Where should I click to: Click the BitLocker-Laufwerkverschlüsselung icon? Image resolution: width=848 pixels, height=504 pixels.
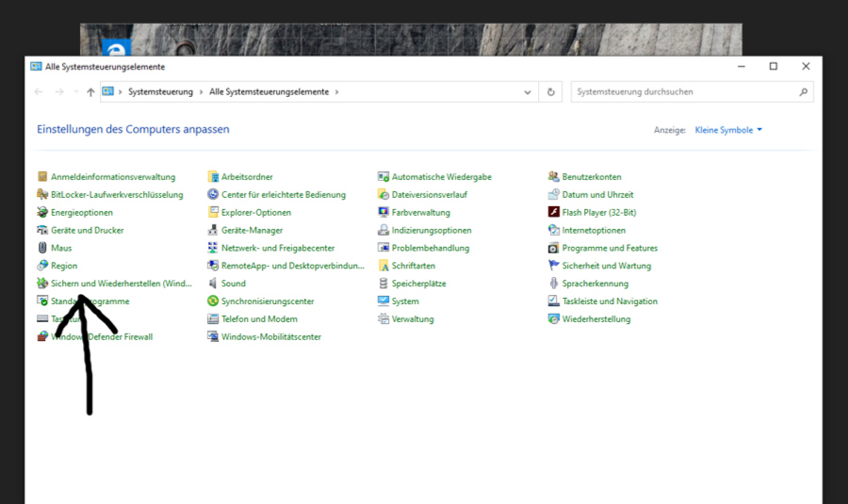pyautogui.click(x=42, y=195)
